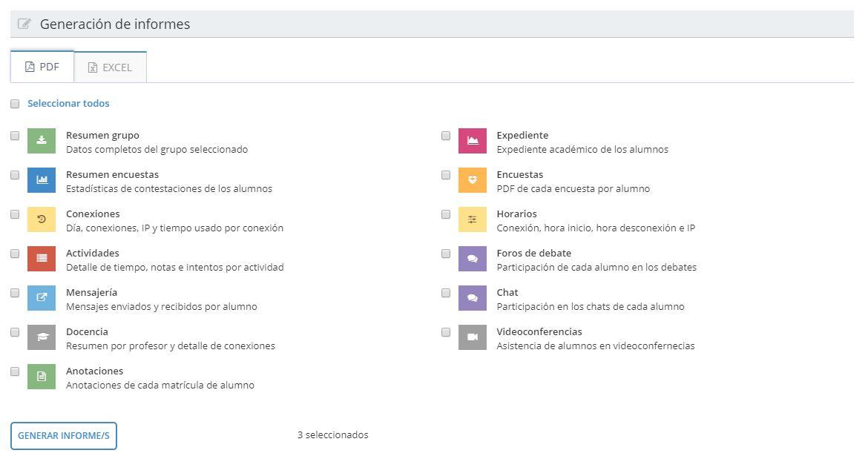Click 'Detalle de tiempo, notas e intentos por actividad'

(x=175, y=268)
